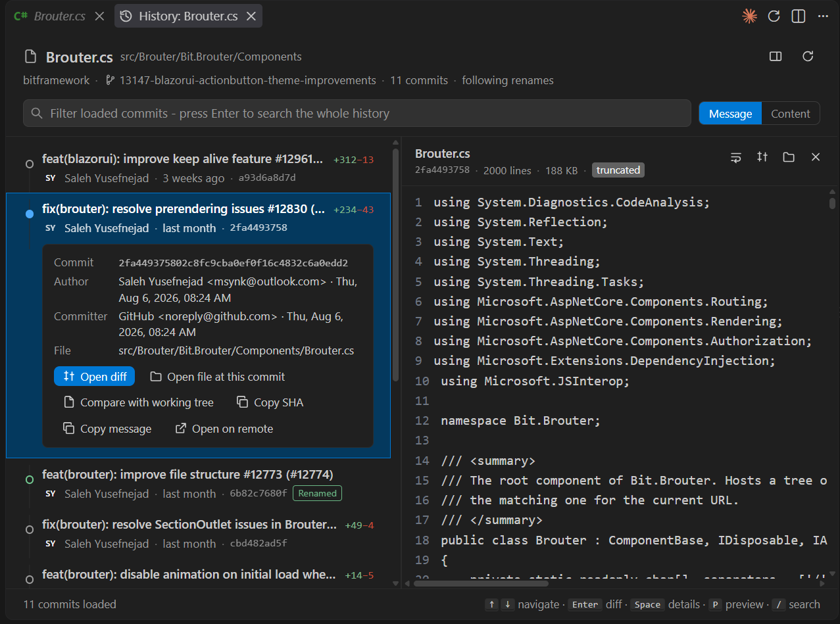This screenshot has width=840, height=624.
Task: Reload history with the header refresh icon
Action: [x=808, y=57]
